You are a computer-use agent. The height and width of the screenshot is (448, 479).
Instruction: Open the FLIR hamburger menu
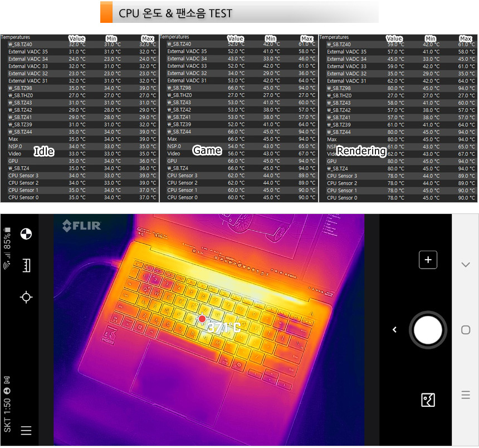tap(26, 430)
